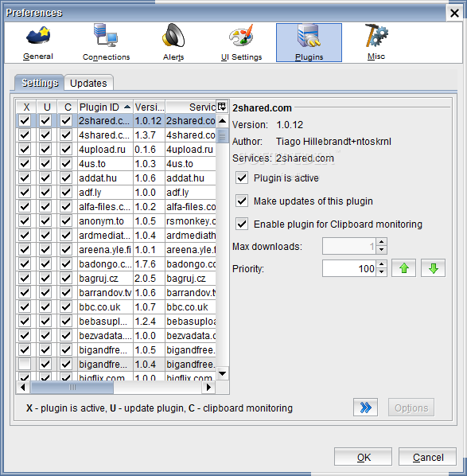Switch to the Updates tab

[88, 83]
